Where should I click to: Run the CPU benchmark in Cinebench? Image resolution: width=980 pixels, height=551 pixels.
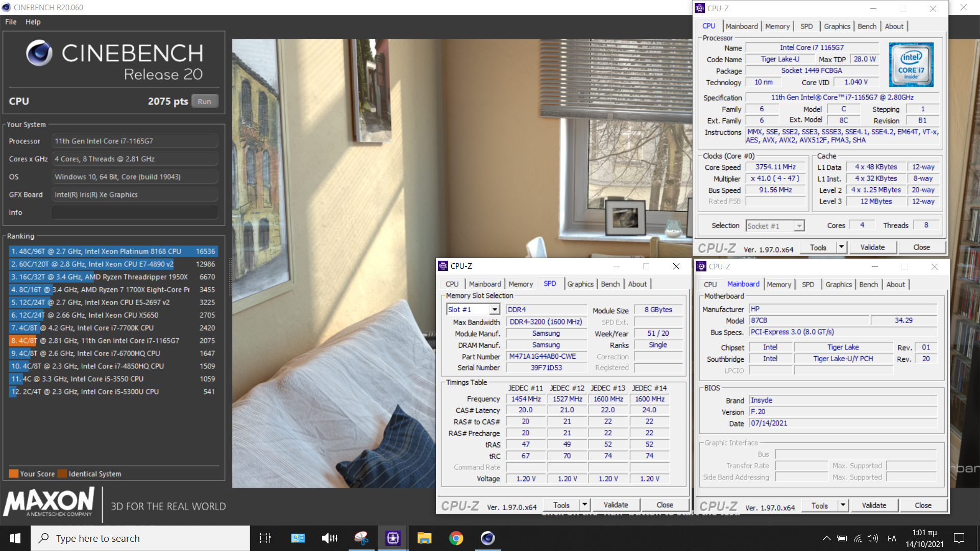(x=205, y=101)
